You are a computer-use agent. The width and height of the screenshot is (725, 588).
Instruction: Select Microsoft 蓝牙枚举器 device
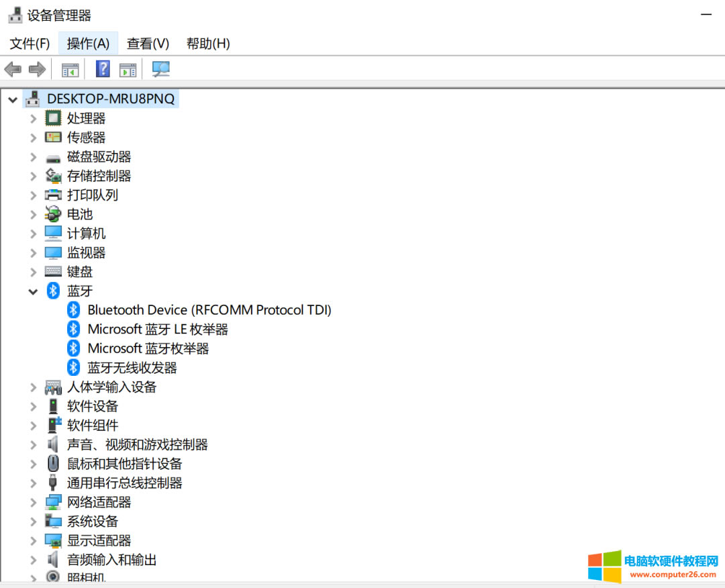point(148,348)
